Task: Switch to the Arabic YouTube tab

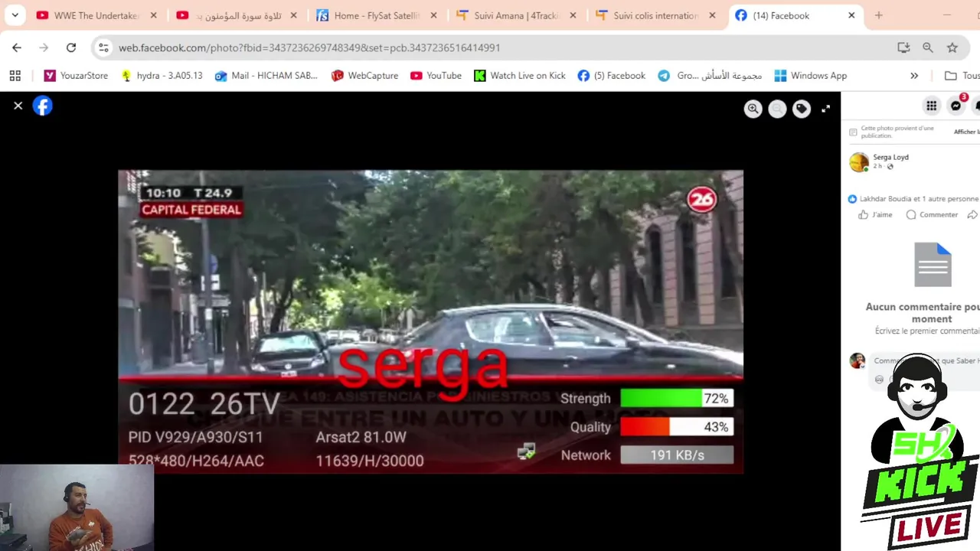Action: [x=237, y=15]
